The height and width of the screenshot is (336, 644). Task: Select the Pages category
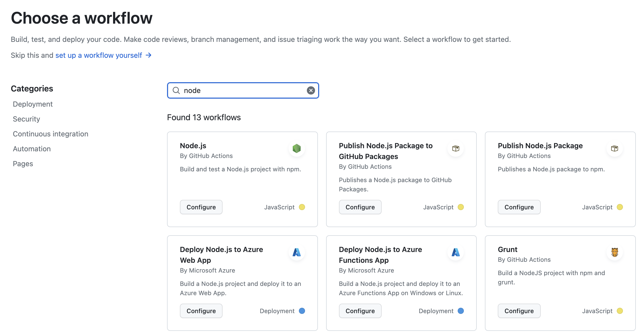[23, 164]
